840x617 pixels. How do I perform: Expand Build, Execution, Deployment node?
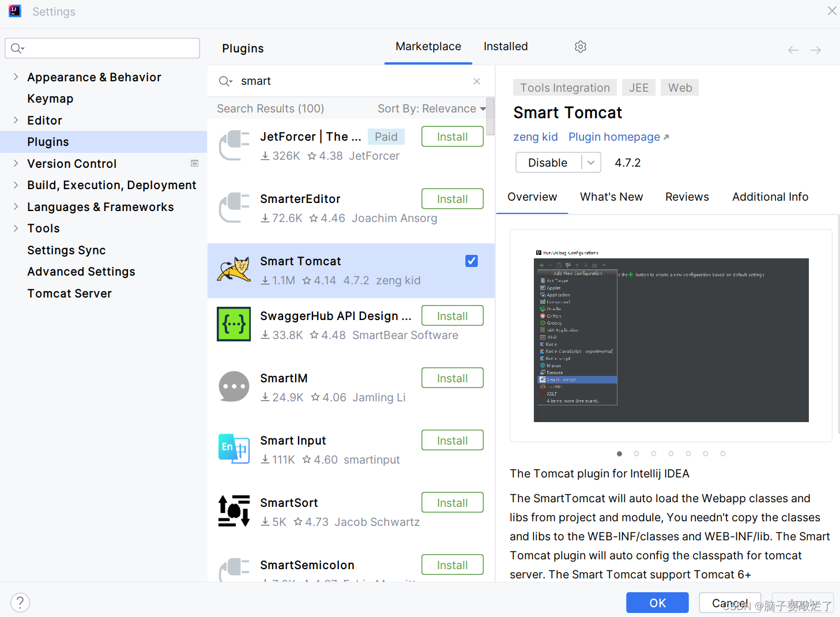[x=16, y=185]
